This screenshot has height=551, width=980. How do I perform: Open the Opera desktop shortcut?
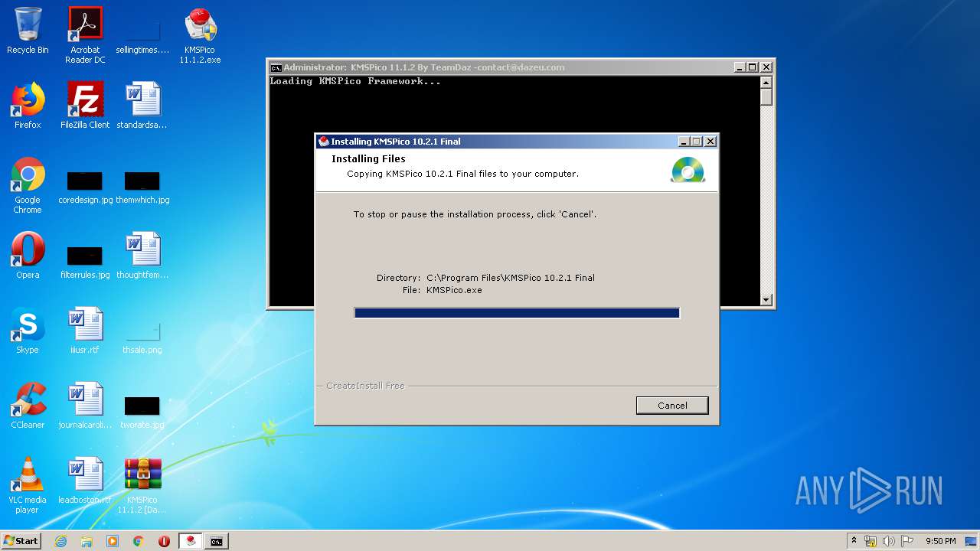(28, 256)
